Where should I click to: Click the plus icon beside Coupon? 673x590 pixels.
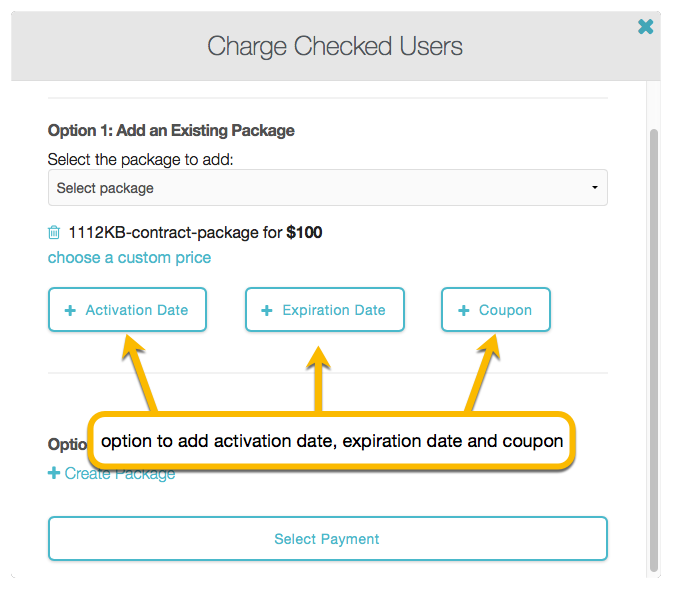[464, 311]
